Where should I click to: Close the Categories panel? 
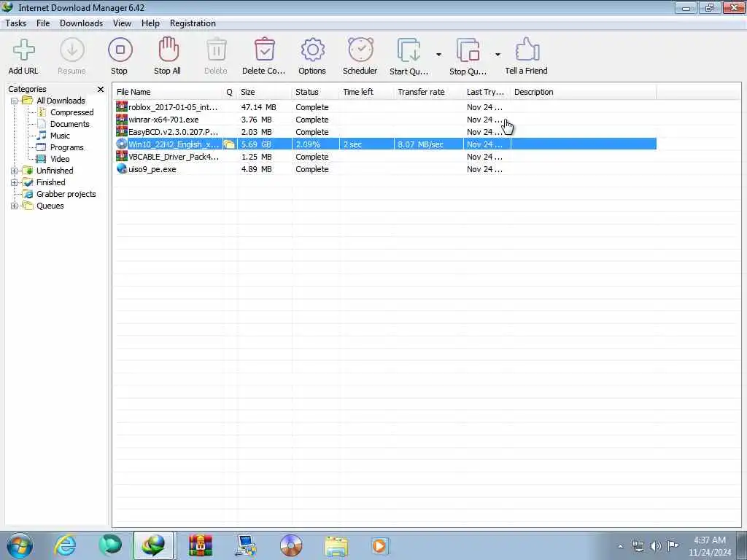coord(101,89)
